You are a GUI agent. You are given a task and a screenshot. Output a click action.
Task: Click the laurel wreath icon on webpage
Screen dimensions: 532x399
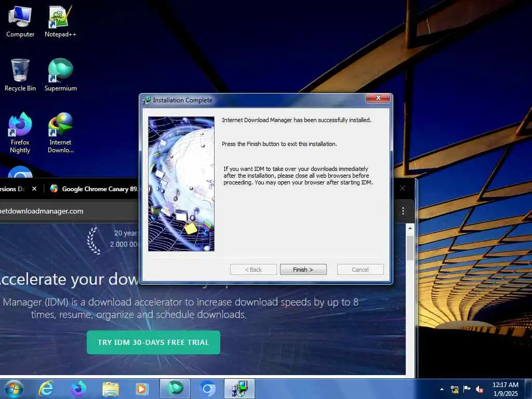click(94, 241)
